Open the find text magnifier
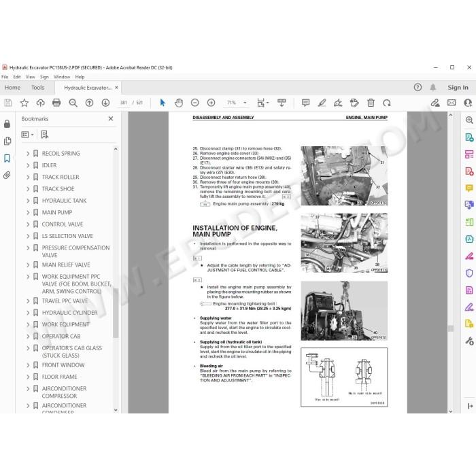 [x=73, y=103]
